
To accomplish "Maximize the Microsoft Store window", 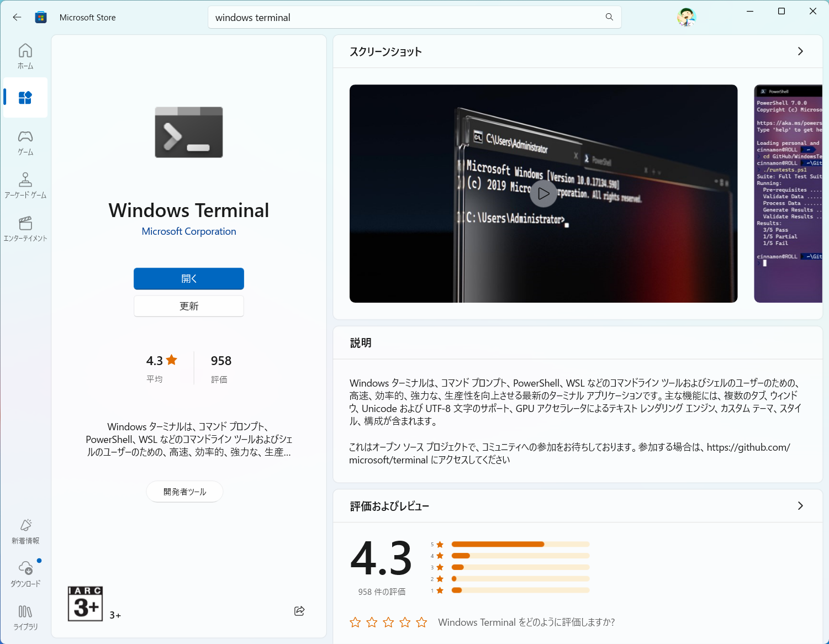I will 782,11.
